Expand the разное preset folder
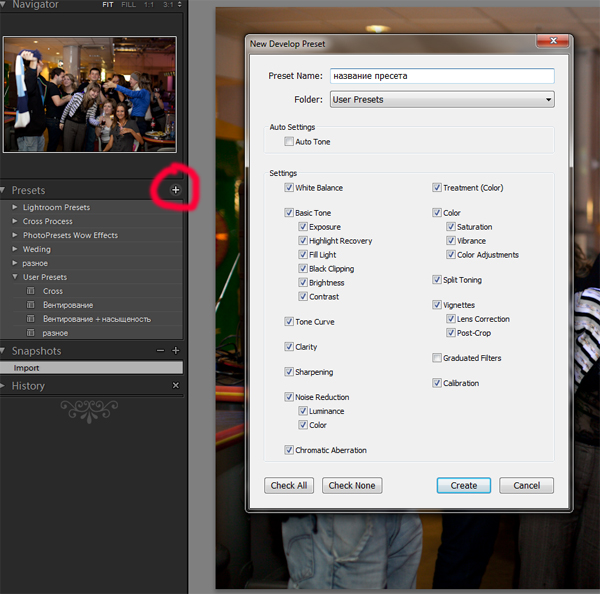This screenshot has width=600, height=594. click(15, 263)
